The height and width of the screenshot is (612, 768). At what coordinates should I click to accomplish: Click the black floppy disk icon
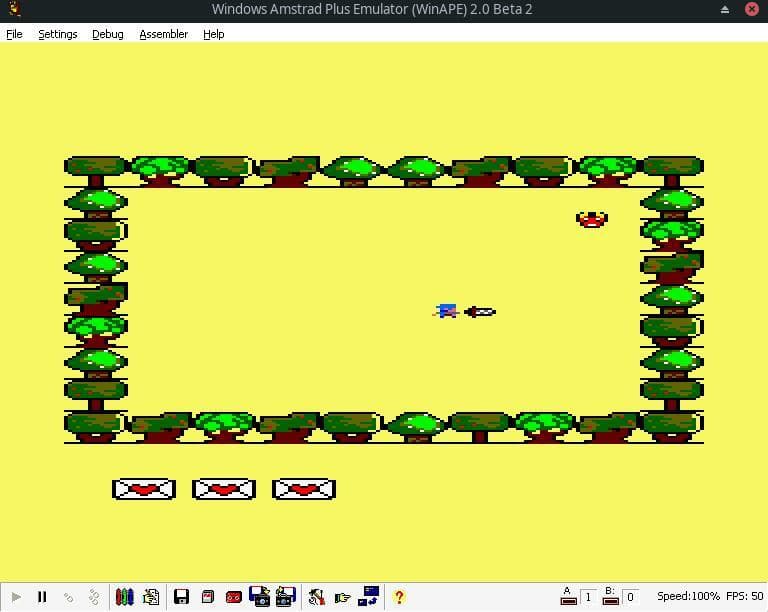(x=181, y=597)
